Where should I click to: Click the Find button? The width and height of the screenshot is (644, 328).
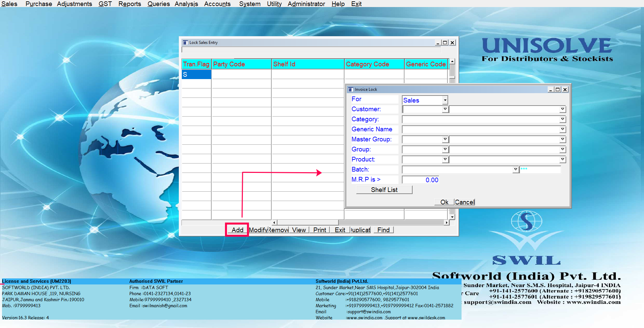[x=383, y=230]
